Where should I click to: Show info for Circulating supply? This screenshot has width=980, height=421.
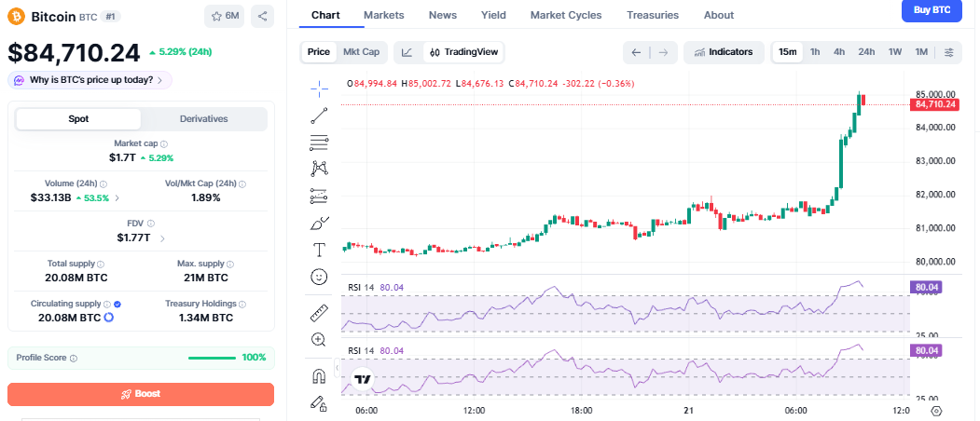click(107, 305)
